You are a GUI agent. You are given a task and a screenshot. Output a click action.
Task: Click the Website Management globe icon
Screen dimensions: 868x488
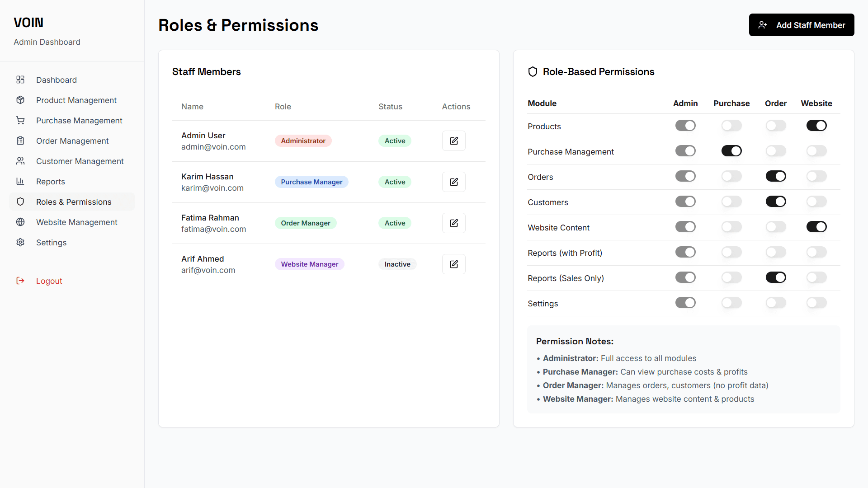coord(20,222)
